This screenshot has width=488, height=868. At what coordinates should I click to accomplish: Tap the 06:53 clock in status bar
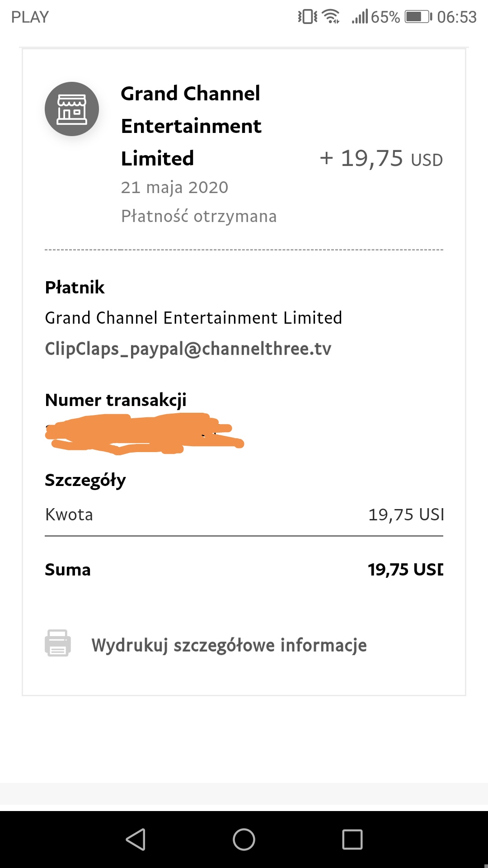click(x=457, y=17)
